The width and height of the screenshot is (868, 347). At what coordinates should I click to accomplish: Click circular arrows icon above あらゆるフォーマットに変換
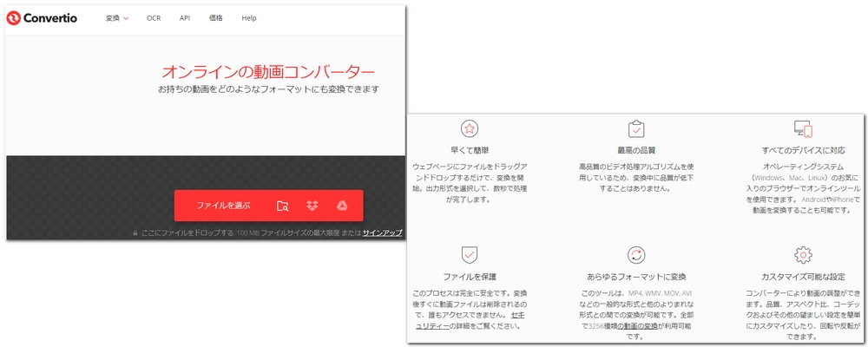click(x=636, y=255)
